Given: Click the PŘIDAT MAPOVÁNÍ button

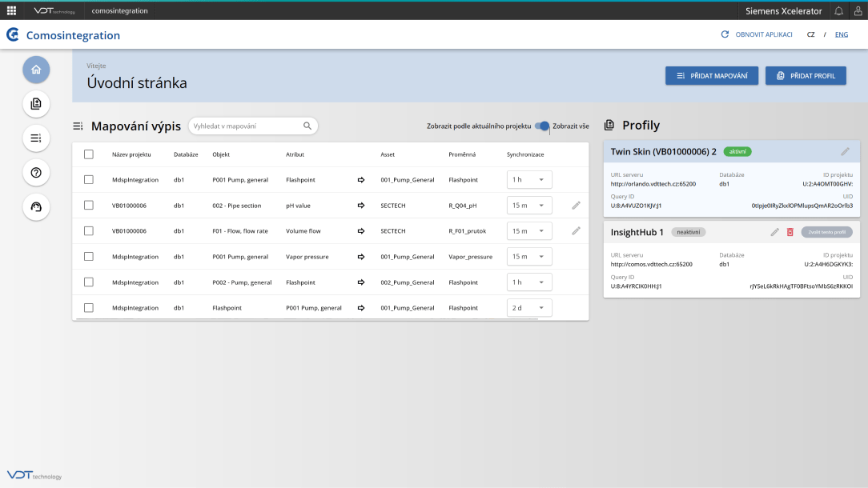Looking at the screenshot, I should (x=712, y=75).
